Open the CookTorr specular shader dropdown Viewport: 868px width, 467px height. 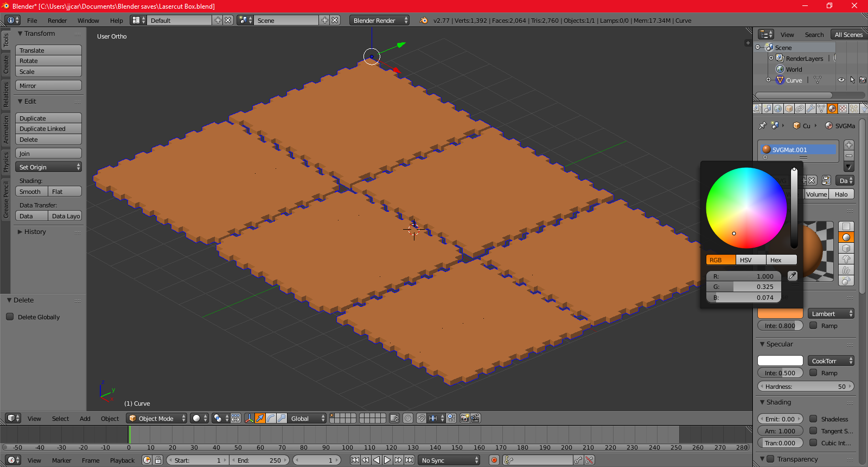pos(831,361)
